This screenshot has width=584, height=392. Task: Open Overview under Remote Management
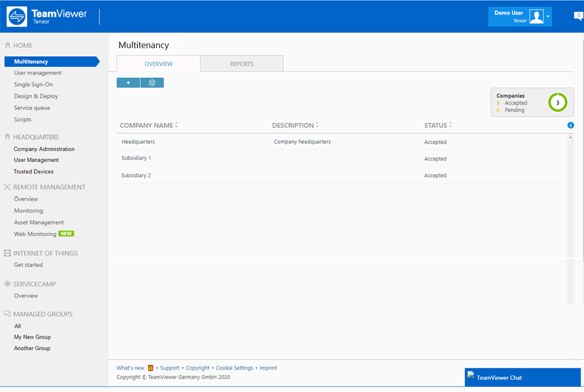(x=26, y=199)
